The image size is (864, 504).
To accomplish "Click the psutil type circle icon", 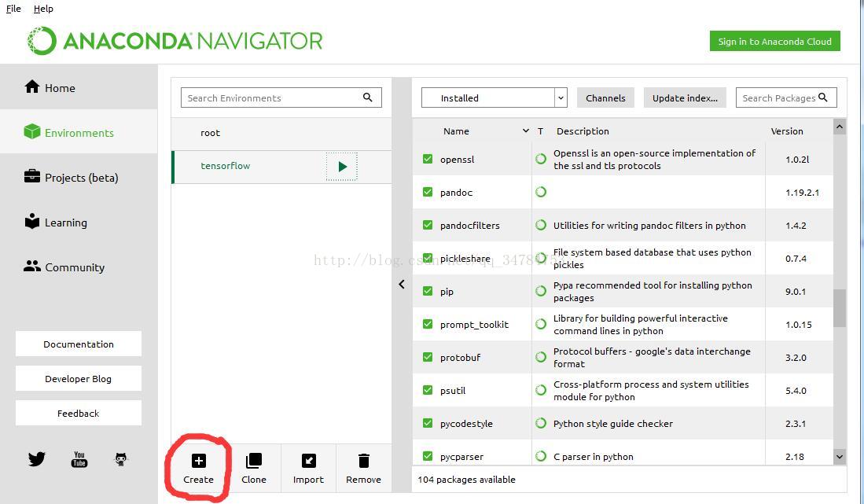I will [x=541, y=391].
